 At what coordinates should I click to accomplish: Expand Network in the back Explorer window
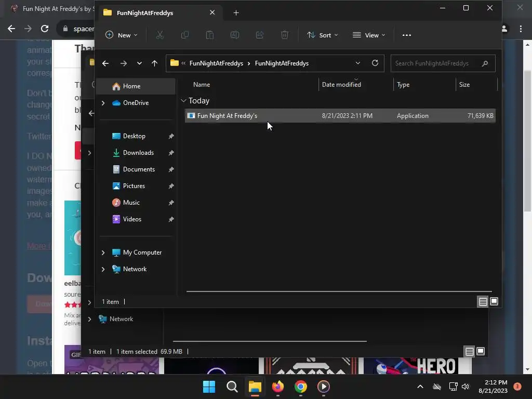click(x=89, y=319)
